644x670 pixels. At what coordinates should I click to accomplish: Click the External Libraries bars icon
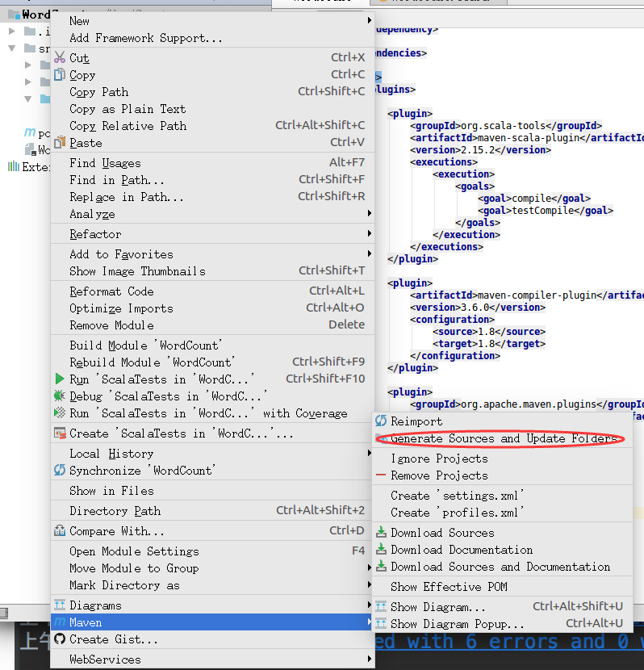[14, 166]
